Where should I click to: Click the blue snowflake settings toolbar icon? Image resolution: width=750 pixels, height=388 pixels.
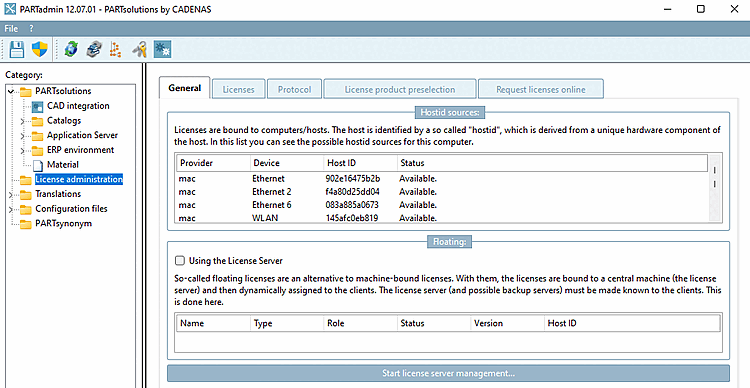pyautogui.click(x=163, y=49)
